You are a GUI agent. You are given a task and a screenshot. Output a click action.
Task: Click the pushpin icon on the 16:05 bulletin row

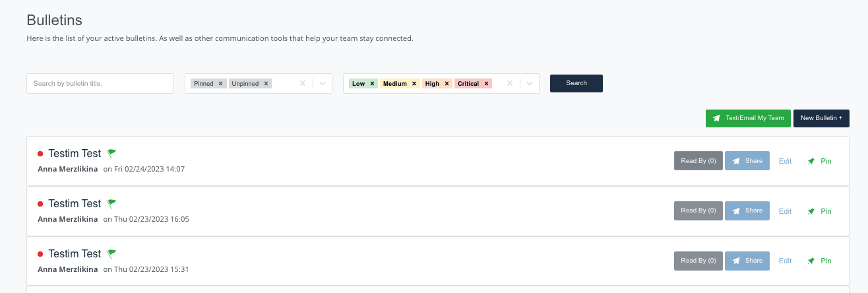coord(811,211)
